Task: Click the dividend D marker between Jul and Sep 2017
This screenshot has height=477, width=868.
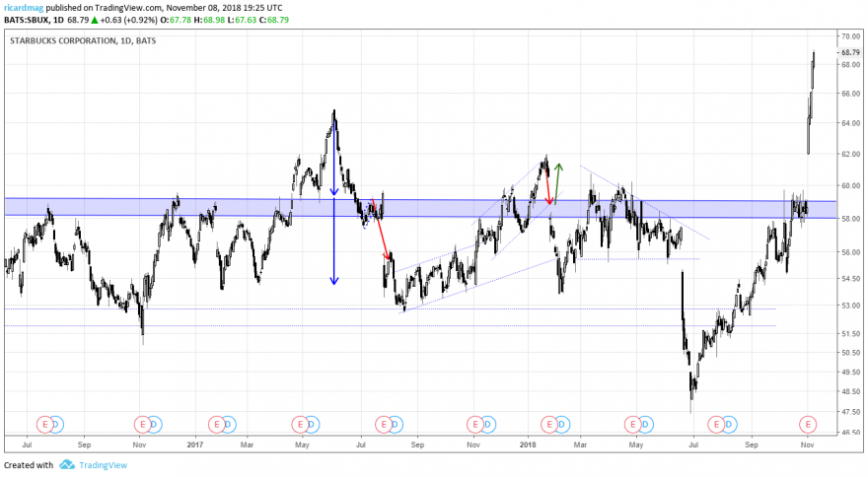Action: pyautogui.click(x=395, y=425)
